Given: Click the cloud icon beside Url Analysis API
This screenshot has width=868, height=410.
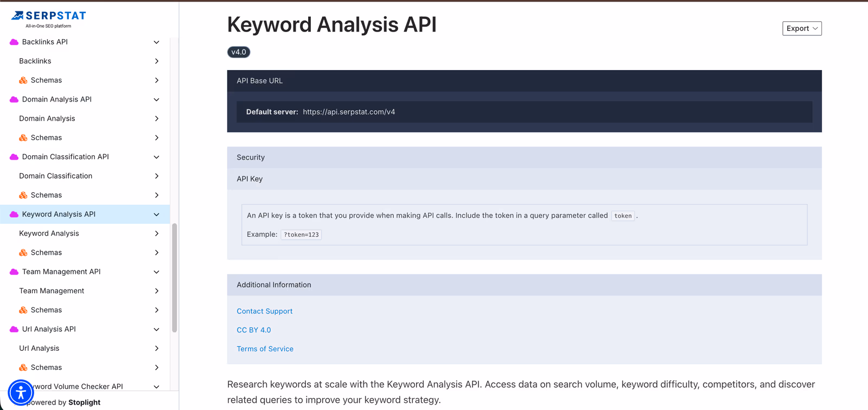Looking at the screenshot, I should 14,329.
